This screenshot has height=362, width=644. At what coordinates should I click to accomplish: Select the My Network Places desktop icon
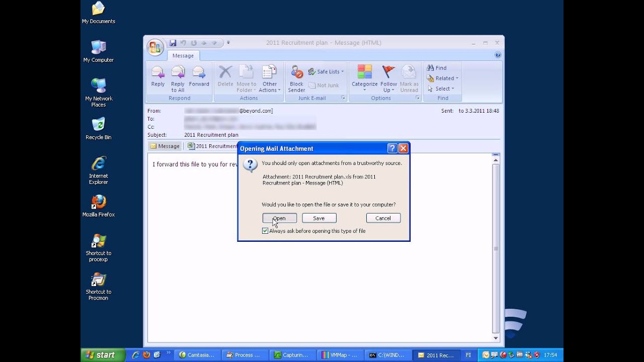[99, 93]
